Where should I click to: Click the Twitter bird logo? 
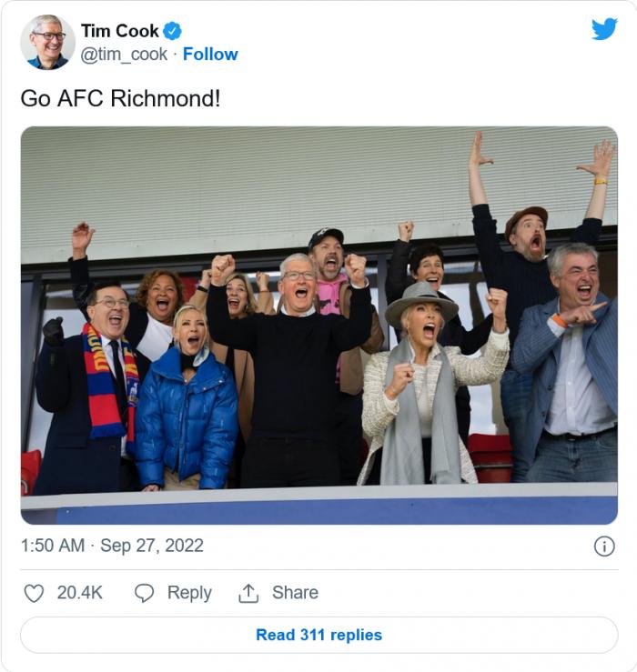604,29
